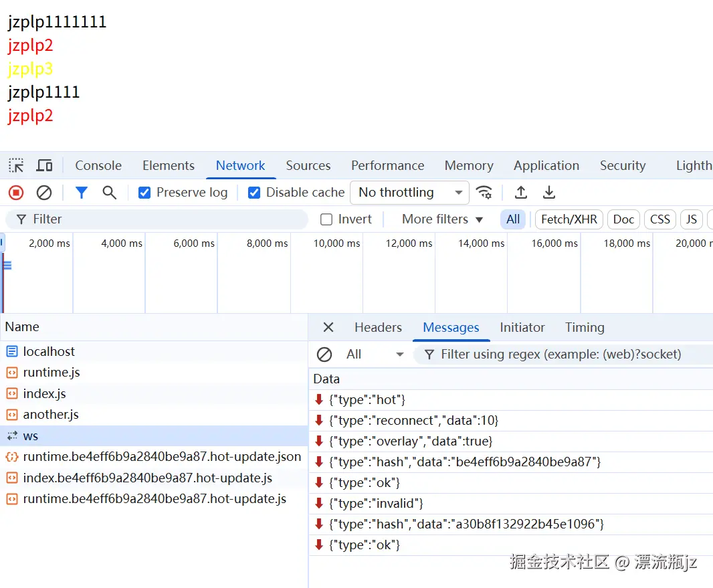This screenshot has width=713, height=588.
Task: Open the No throttling dropdown
Action: point(410,193)
